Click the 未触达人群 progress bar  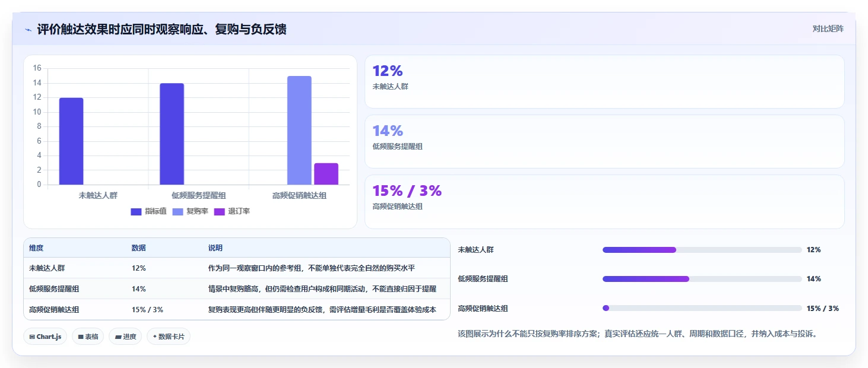tap(702, 250)
